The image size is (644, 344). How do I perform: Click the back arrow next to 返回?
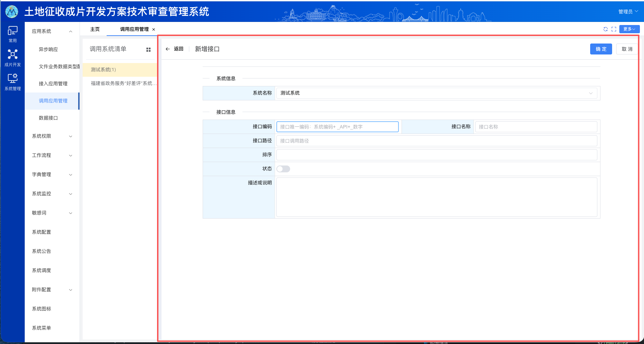point(167,49)
